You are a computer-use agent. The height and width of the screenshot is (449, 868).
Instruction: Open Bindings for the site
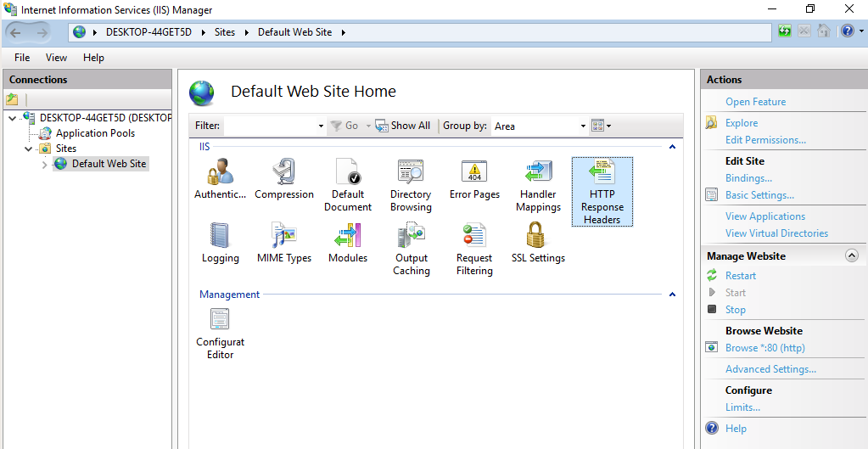click(x=749, y=178)
